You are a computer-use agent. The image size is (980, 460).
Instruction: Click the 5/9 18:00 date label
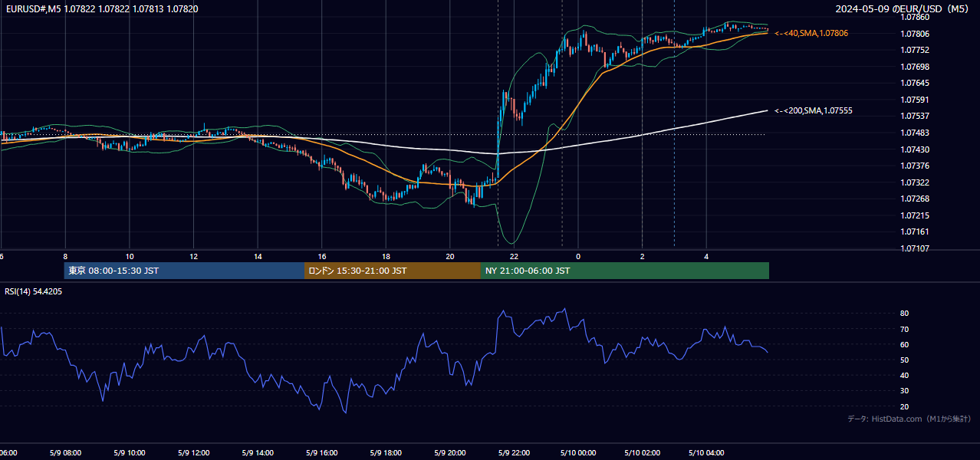point(386,453)
